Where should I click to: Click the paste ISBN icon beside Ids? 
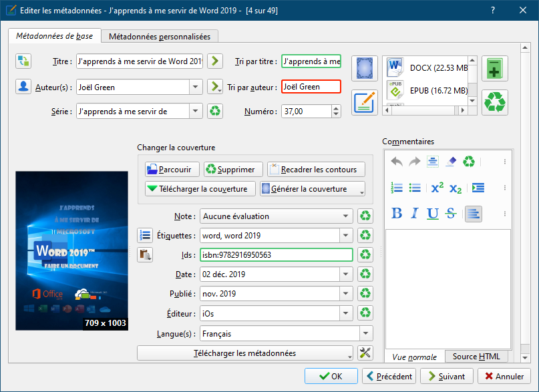pos(145,254)
